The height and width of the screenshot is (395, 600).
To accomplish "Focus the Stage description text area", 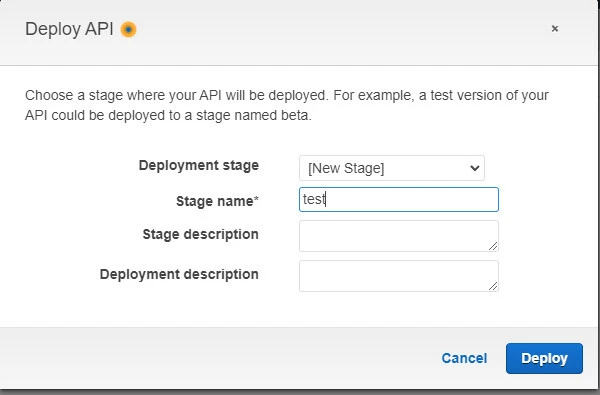I will click(x=399, y=236).
